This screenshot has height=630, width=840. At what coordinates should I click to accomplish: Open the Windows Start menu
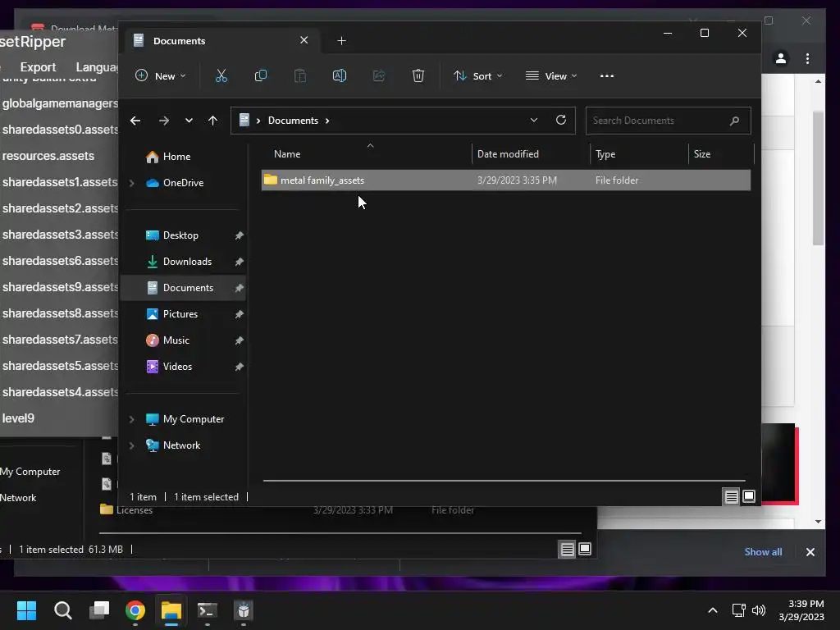tap(26, 610)
